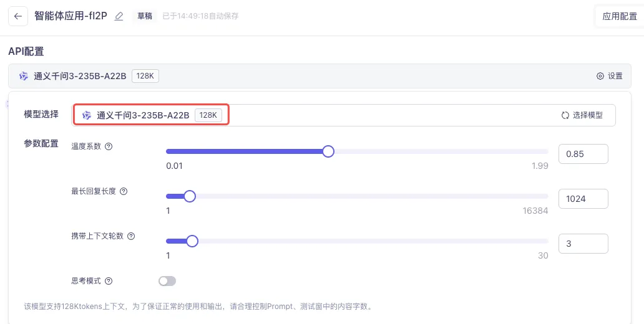Click the help icon beside 温度系数
This screenshot has width=644, height=324.
109,146
